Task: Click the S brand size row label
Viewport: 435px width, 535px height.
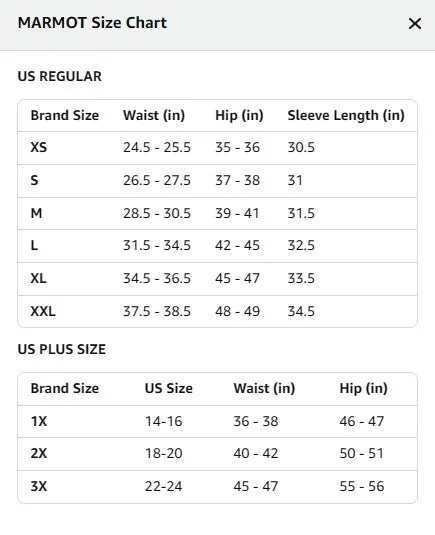Action: [x=34, y=180]
